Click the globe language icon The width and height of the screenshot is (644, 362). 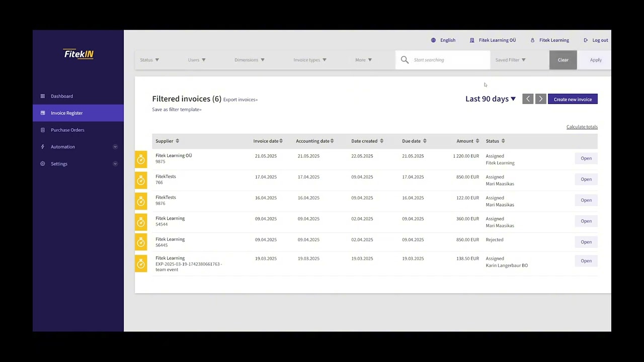433,40
